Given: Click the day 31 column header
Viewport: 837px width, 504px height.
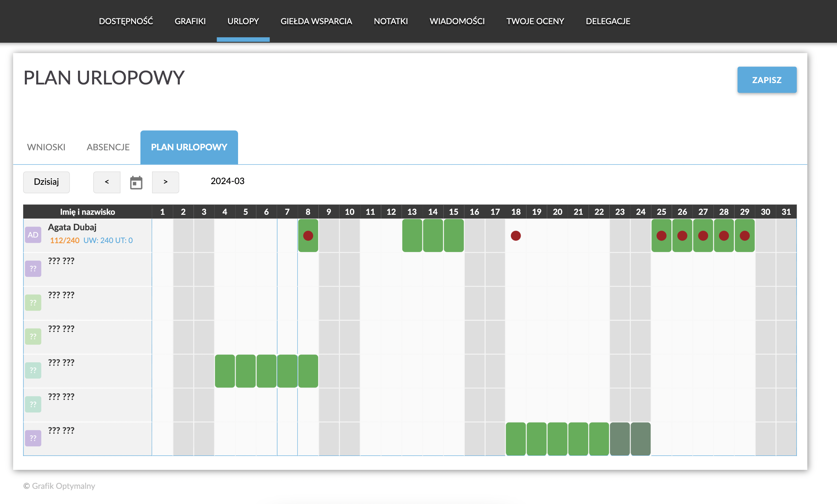Looking at the screenshot, I should click(x=786, y=212).
